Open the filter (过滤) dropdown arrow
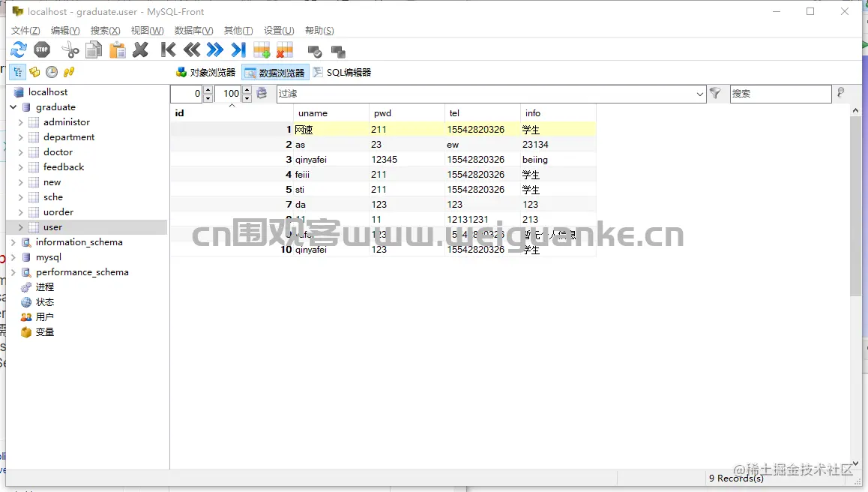868x492 pixels. click(x=699, y=94)
